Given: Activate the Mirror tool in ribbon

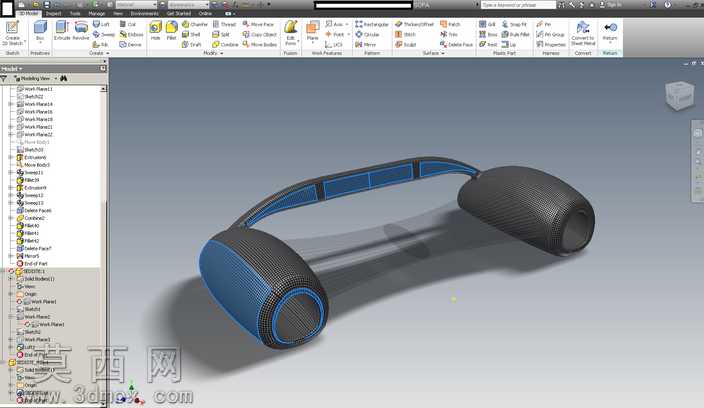Looking at the screenshot, I should pyautogui.click(x=365, y=45).
